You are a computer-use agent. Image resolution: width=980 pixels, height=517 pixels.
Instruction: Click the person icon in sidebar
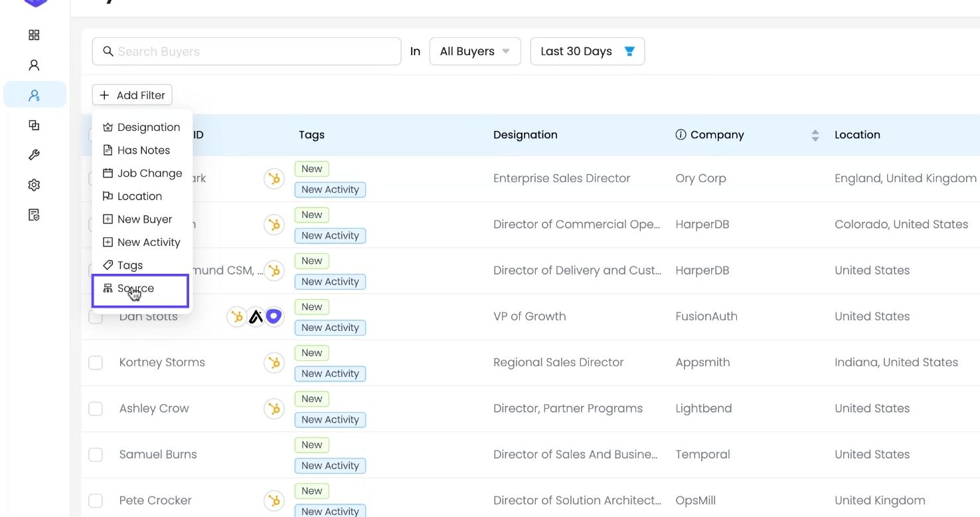(34, 65)
